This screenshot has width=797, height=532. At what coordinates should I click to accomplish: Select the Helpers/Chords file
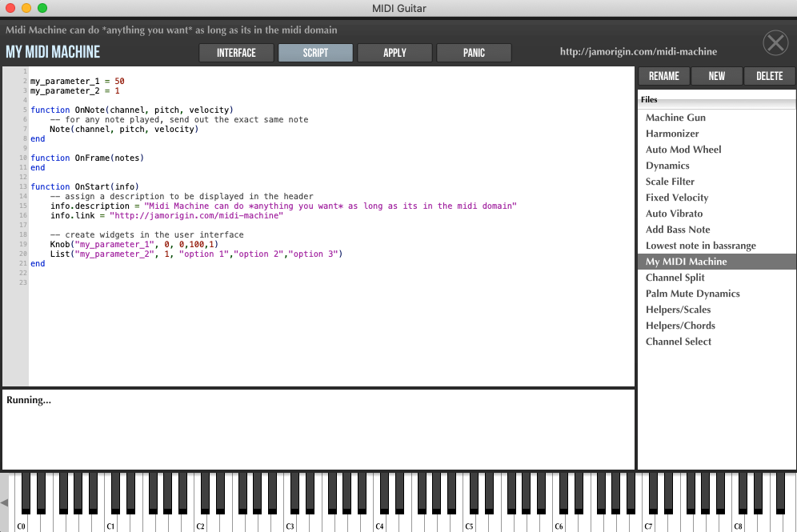point(717,326)
